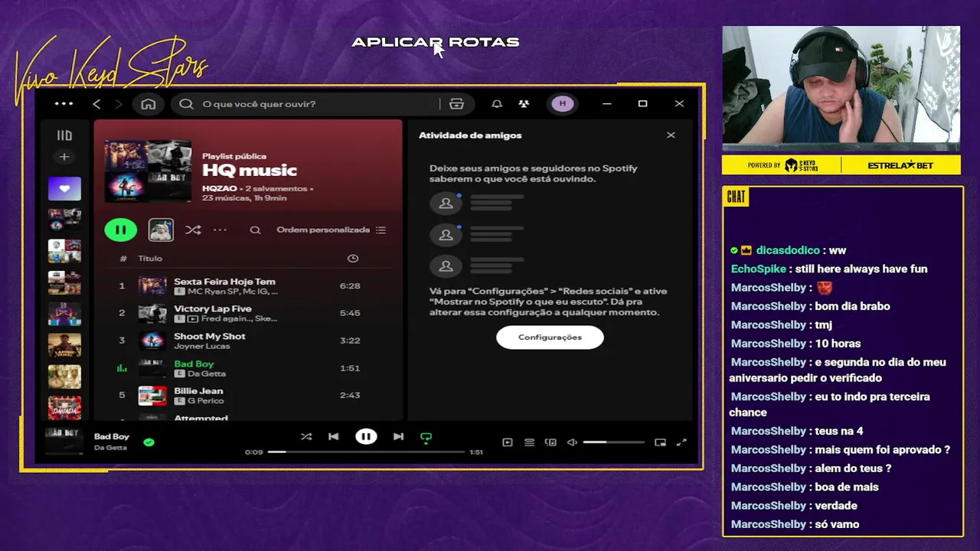Open queue icon
Viewport: 980px width, 551px height.
[x=529, y=442]
